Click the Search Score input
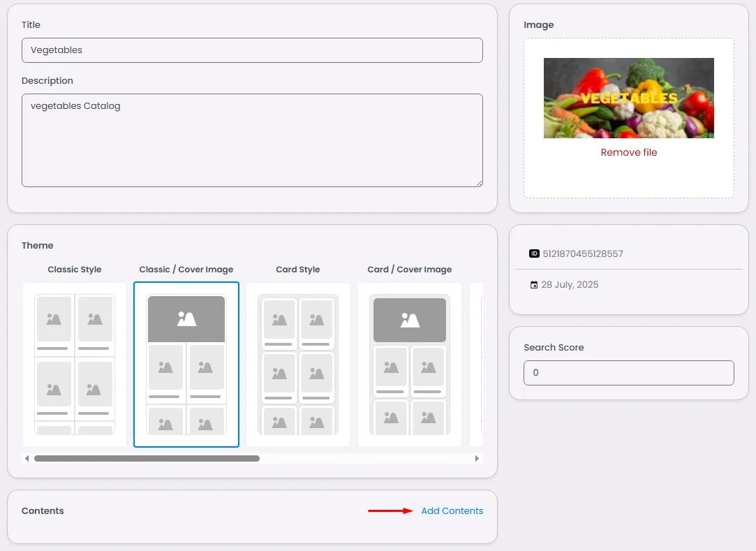The width and height of the screenshot is (756, 551). coord(629,373)
